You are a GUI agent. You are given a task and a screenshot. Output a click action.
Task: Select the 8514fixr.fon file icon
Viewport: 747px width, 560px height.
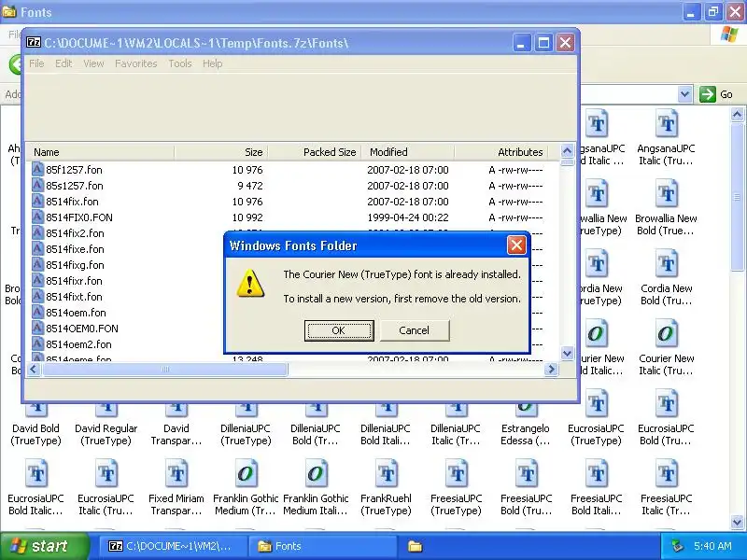click(37, 281)
